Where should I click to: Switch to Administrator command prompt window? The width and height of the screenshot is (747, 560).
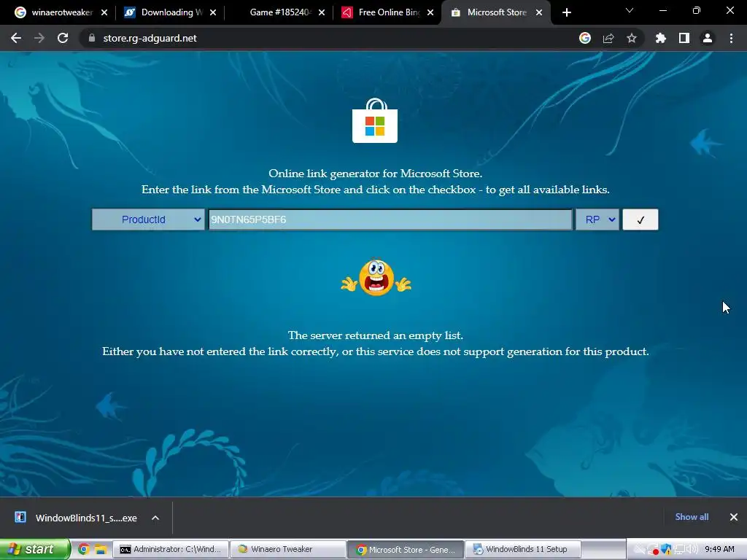[x=171, y=549]
